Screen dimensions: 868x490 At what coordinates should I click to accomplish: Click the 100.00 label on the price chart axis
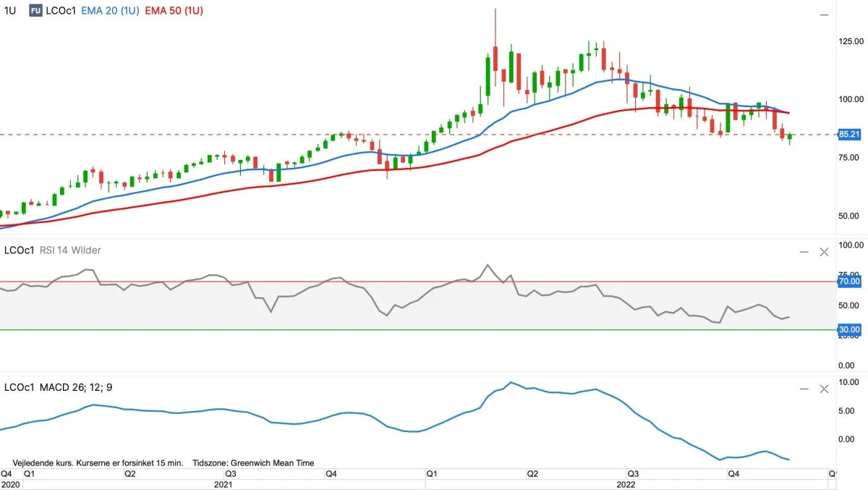(x=851, y=99)
